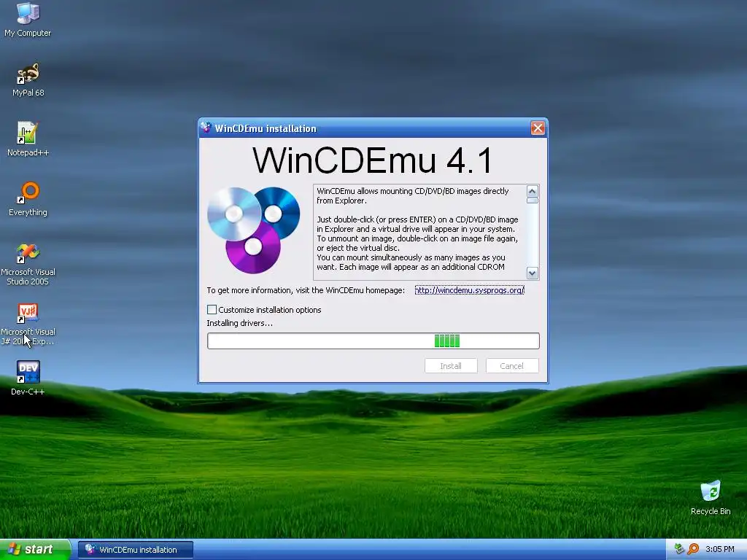
Task: Select the WinCDEmu installation taskbar button
Action: pos(135,550)
